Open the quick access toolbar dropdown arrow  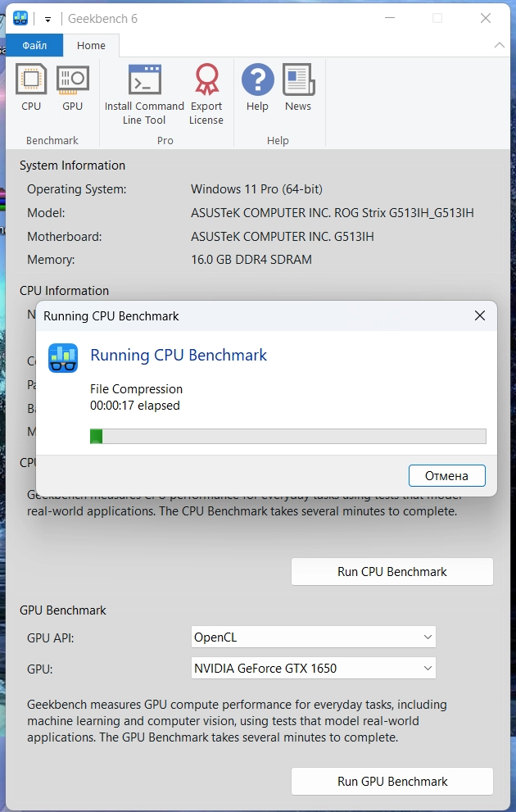48,19
